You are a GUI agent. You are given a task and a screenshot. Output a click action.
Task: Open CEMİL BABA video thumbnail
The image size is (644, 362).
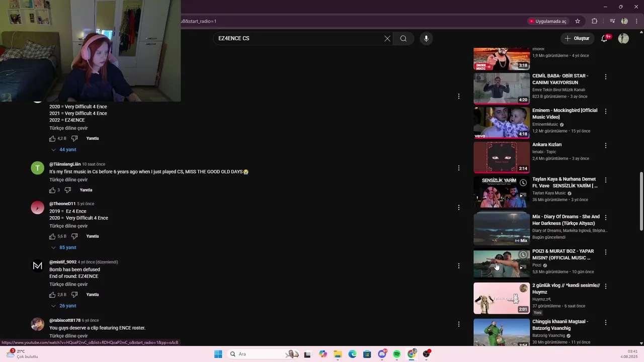(x=502, y=88)
